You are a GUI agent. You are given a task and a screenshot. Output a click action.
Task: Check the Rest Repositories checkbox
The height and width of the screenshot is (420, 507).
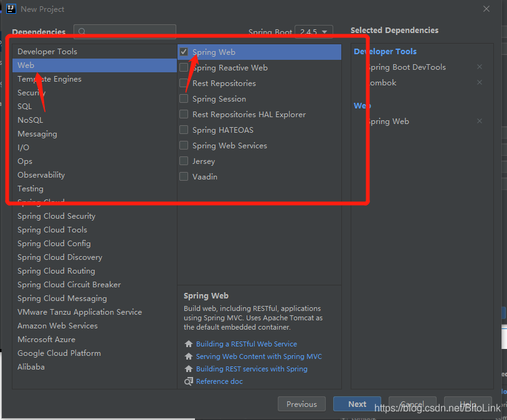click(184, 83)
